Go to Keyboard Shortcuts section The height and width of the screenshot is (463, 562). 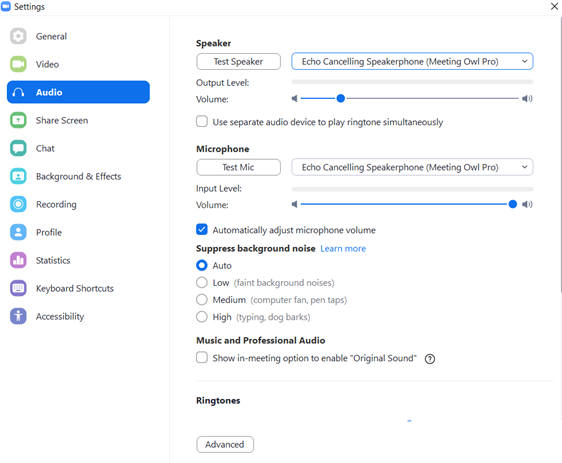tap(75, 288)
